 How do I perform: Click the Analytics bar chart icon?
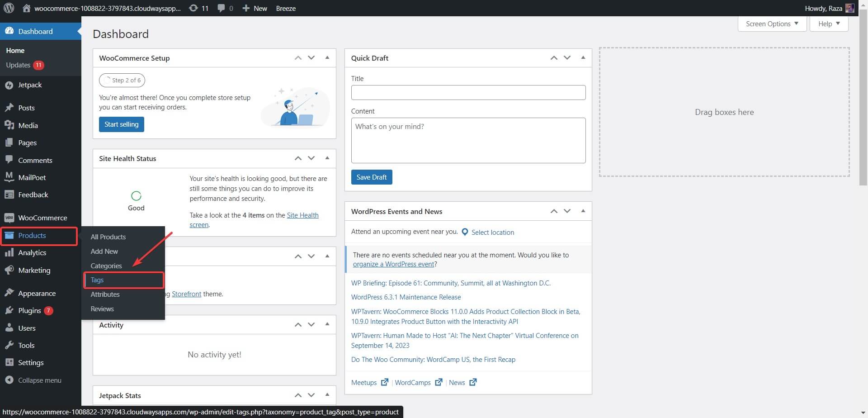9,252
